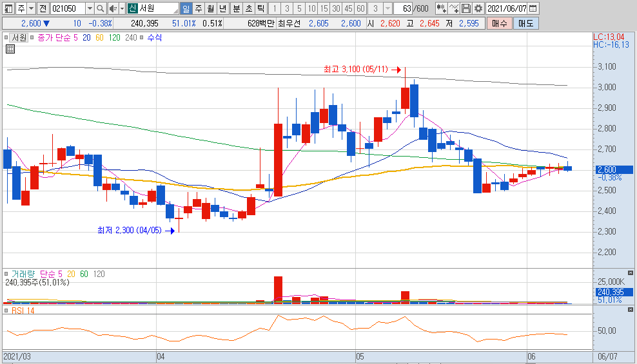Click the 06/07 date label at bottom right
The width and height of the screenshot is (637, 364).
[x=607, y=357]
